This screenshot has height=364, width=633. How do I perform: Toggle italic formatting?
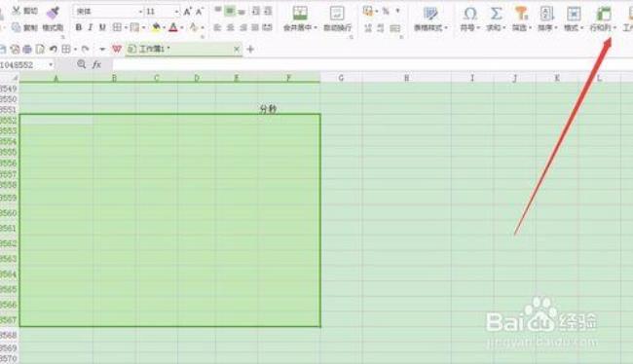click(91, 27)
